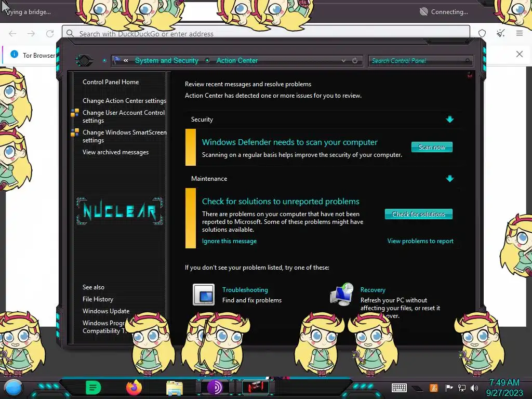Click the Security section header
This screenshot has height=399, width=532.
tap(202, 119)
